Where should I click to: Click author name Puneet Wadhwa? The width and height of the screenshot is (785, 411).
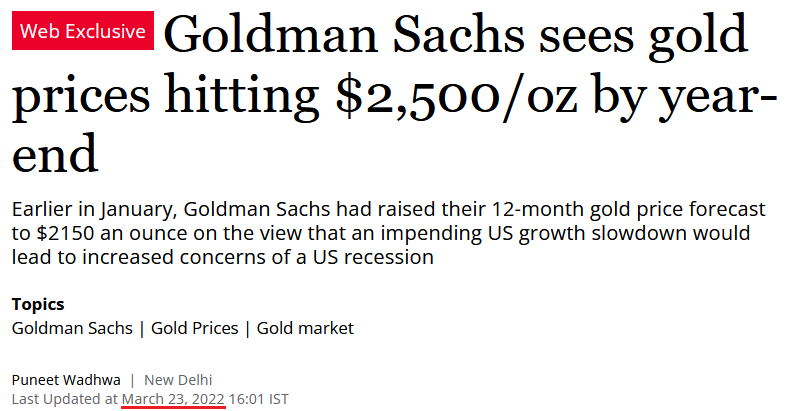66,380
